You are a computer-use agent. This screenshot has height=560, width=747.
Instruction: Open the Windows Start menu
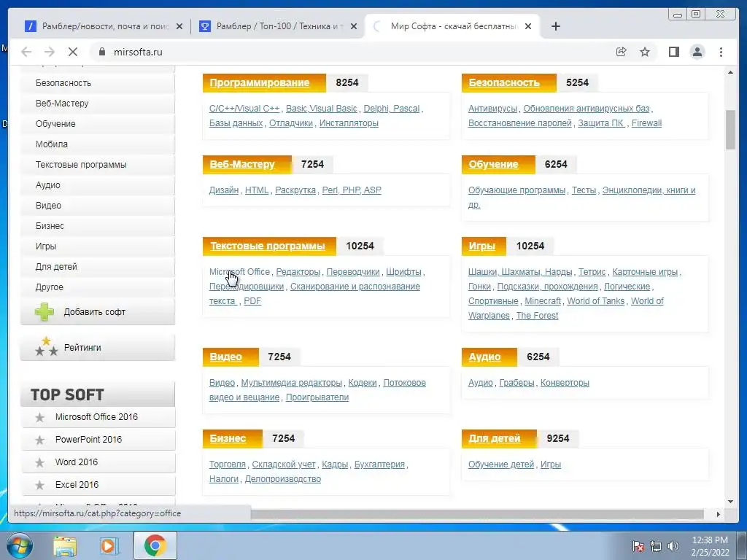pyautogui.click(x=20, y=545)
